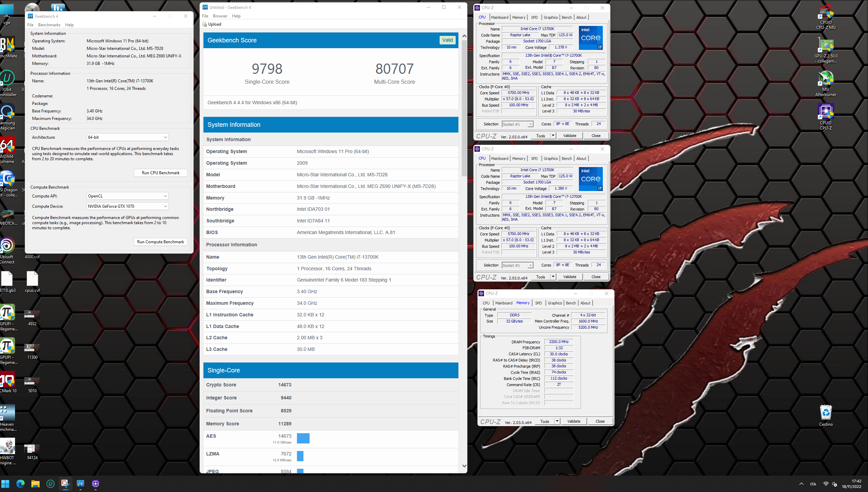Click the scroll-up arrow in the results window
This screenshot has width=868, height=492.
click(x=464, y=36)
